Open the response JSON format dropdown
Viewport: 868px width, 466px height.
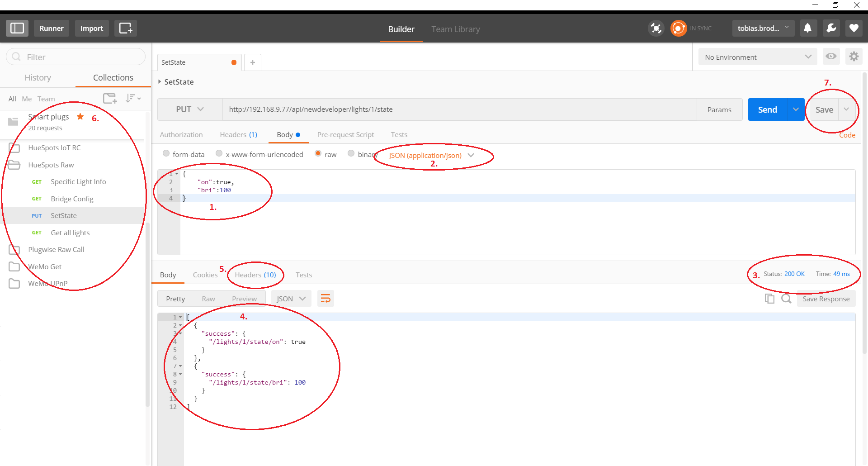coord(291,299)
